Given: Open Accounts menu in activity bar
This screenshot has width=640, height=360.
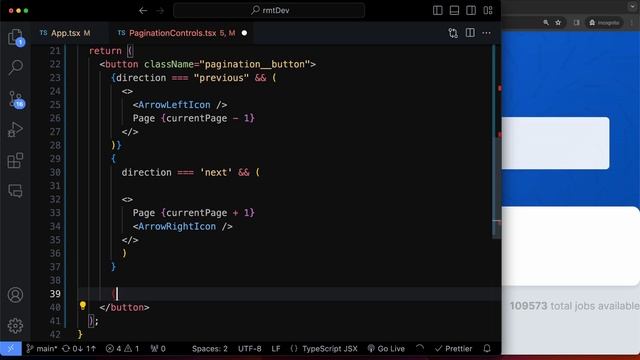Looking at the screenshot, I should click(x=16, y=295).
